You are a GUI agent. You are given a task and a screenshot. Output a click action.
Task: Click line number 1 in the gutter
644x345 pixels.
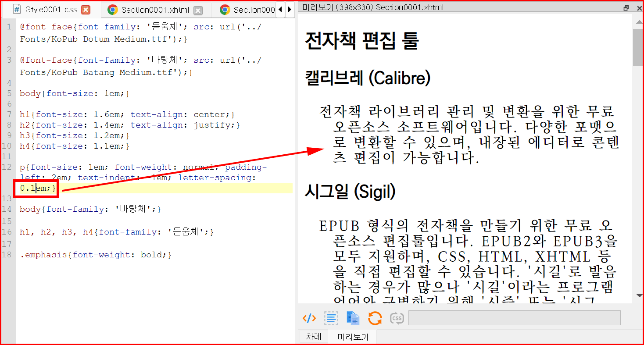click(x=9, y=27)
